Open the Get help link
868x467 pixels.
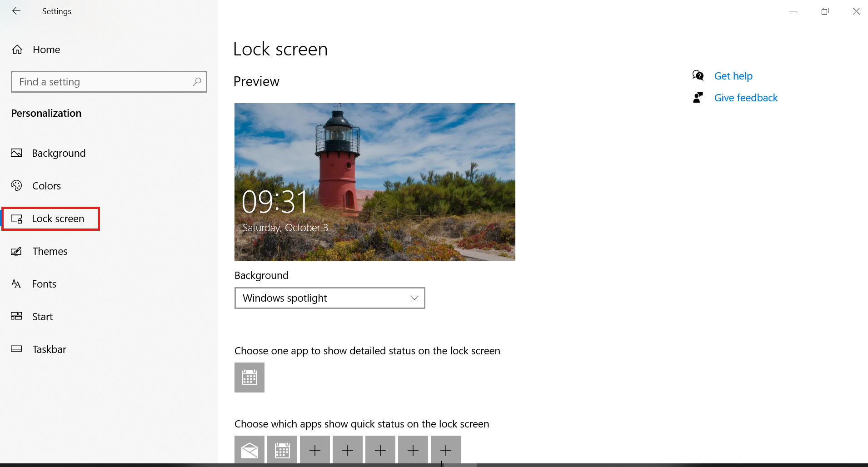[x=733, y=76]
